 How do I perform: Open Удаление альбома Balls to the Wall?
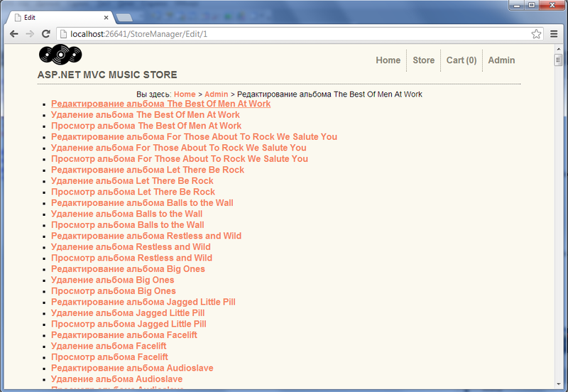click(127, 214)
